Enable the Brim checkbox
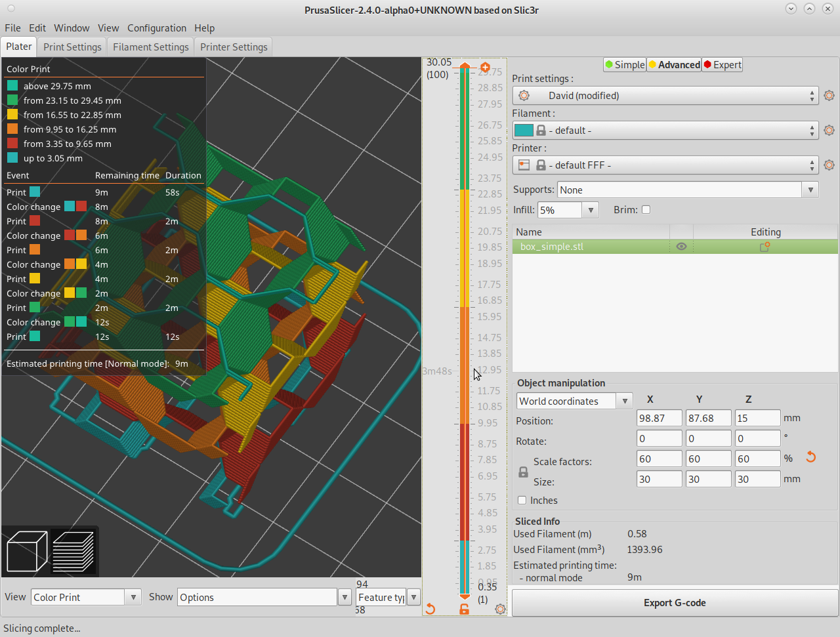 point(646,209)
